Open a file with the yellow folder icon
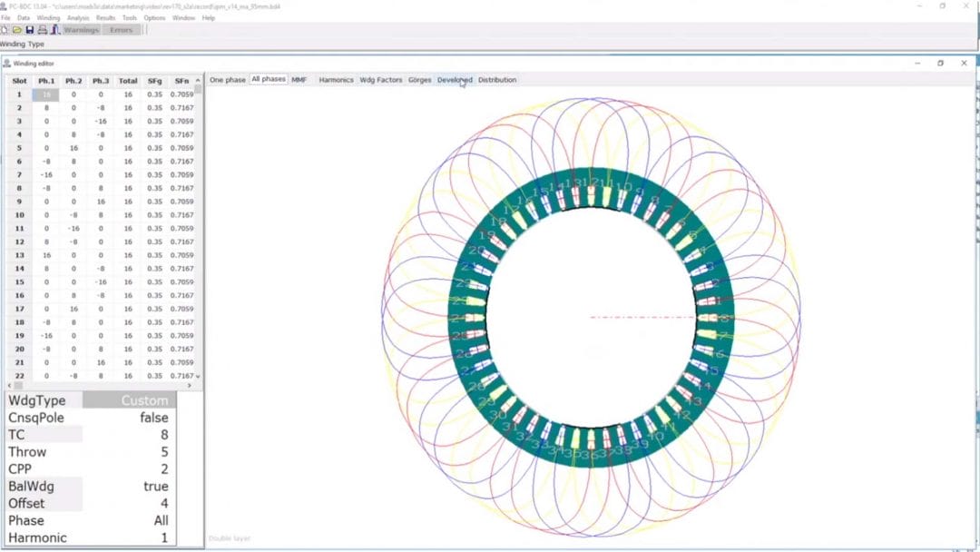980x552 pixels. click(18, 28)
